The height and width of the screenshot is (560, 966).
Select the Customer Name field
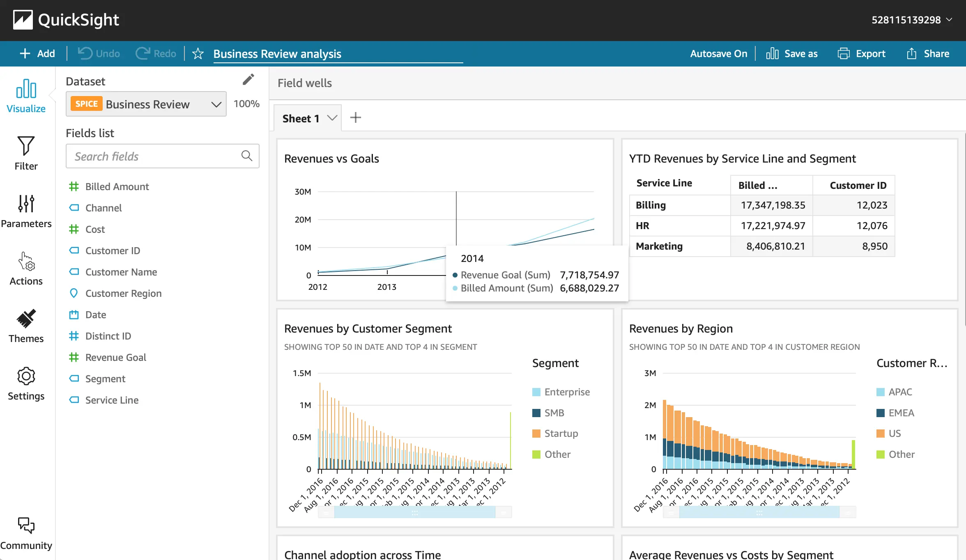point(121,272)
